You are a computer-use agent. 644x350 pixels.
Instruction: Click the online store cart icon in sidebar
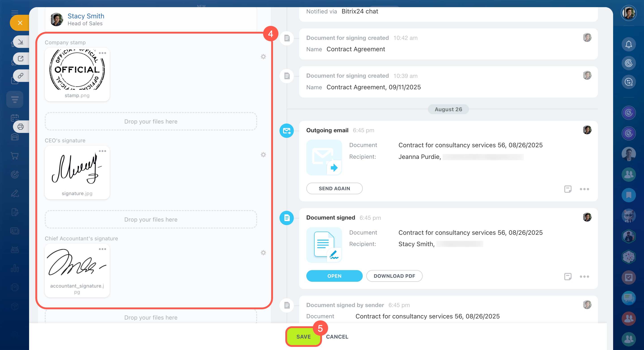click(x=15, y=156)
